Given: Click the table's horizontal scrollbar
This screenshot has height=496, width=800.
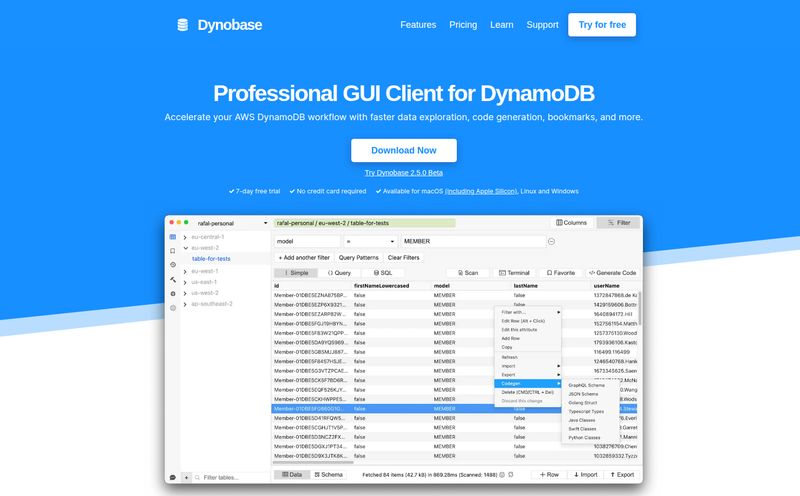Looking at the screenshot, I should point(313,463).
